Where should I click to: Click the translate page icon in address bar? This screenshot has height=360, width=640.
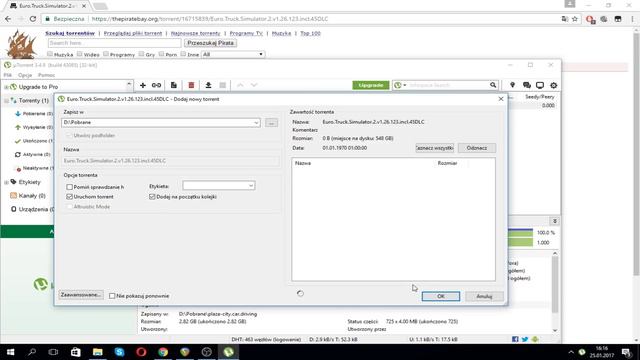565,19
